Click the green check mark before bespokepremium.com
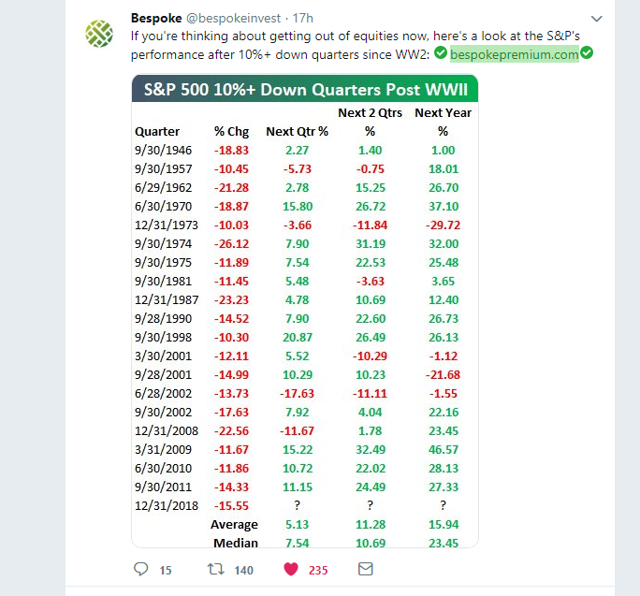Image resolution: width=640 pixels, height=596 pixels. coord(441,54)
